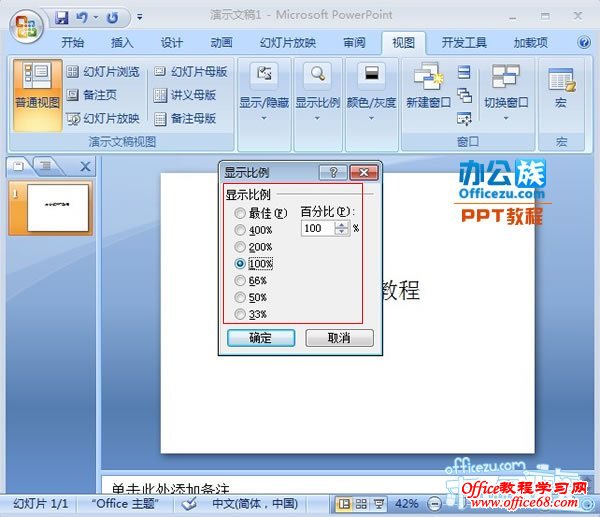Select slide 1 thumbnail
The image size is (600, 517).
(x=58, y=208)
